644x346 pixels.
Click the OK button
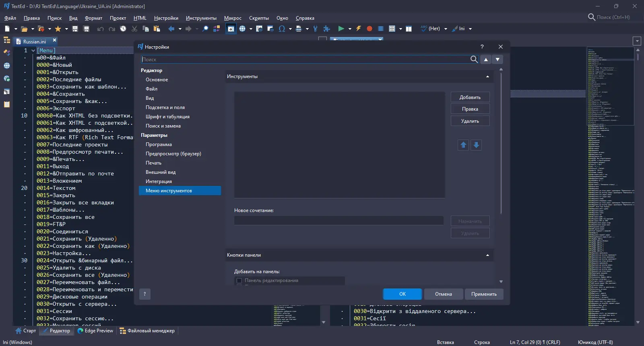pos(402,294)
